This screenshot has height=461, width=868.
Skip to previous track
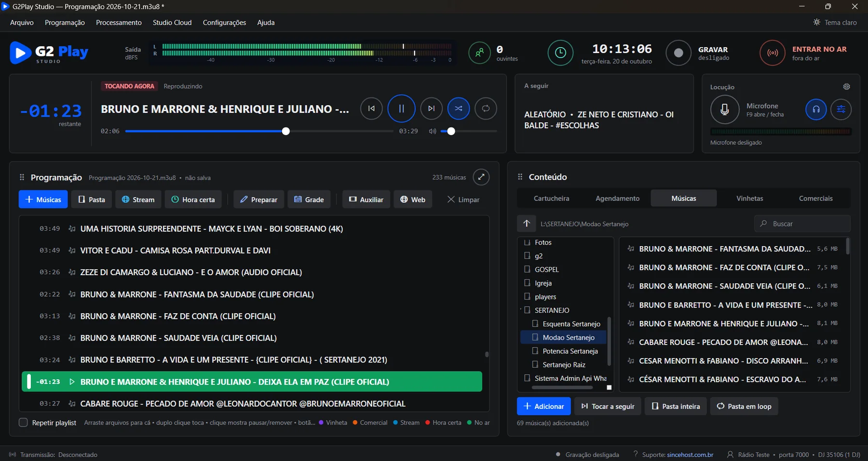click(371, 109)
